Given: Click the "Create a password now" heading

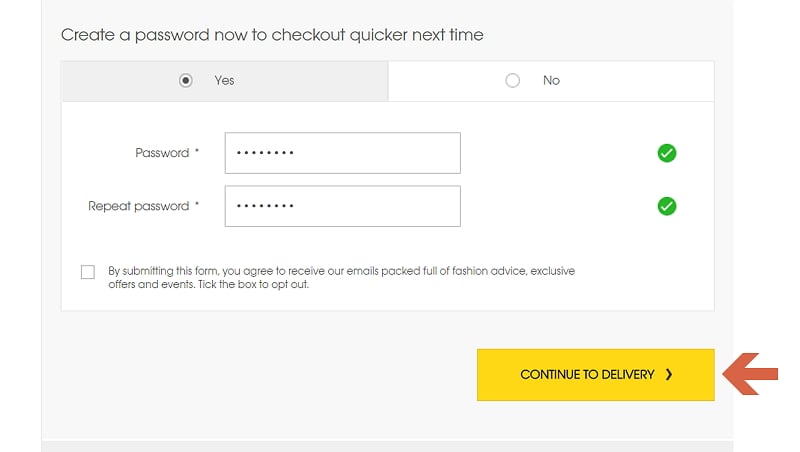Looking at the screenshot, I should coord(272,35).
